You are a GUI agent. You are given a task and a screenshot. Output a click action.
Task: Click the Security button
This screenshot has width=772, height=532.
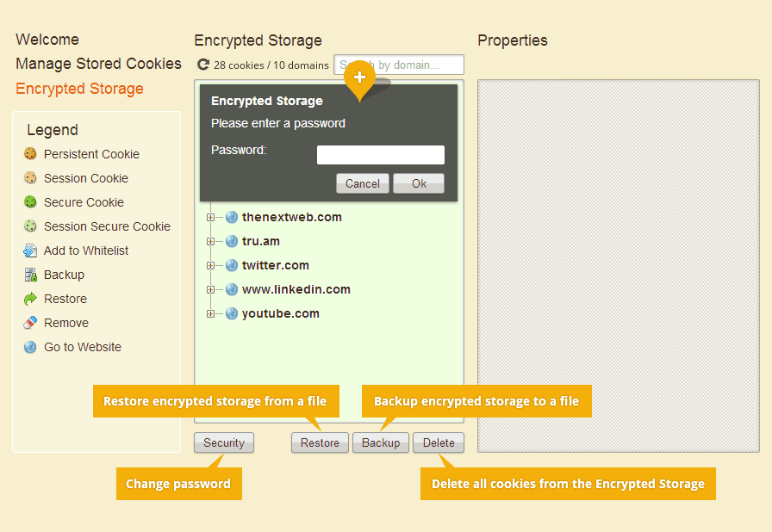click(224, 442)
